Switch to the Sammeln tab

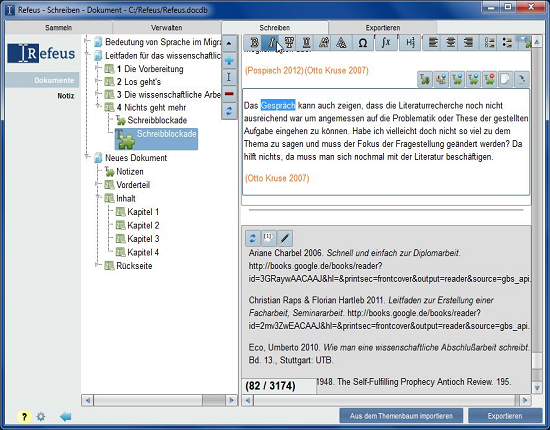pyautogui.click(x=58, y=28)
